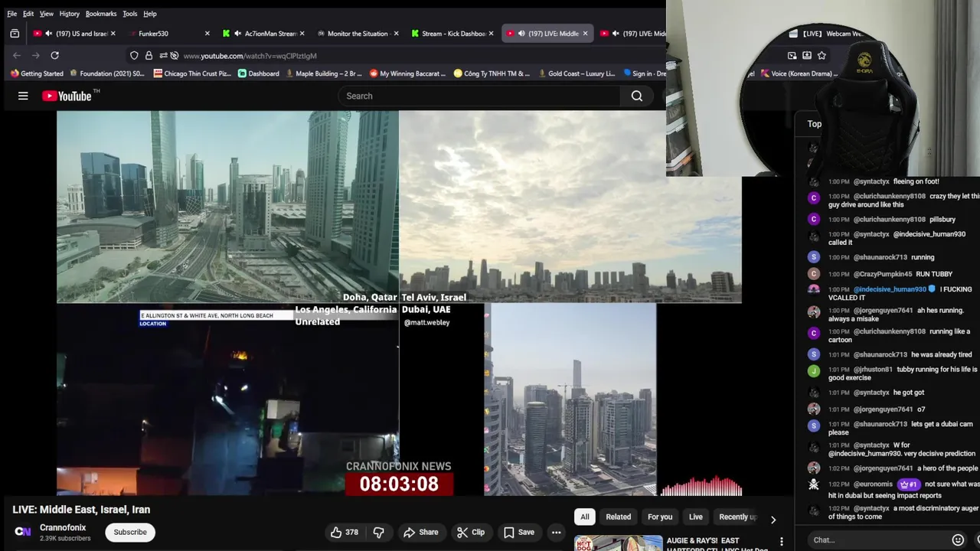The width and height of the screenshot is (980, 551).
Task: Close the Stream - Kick Dashboard tab
Action: coord(491,34)
